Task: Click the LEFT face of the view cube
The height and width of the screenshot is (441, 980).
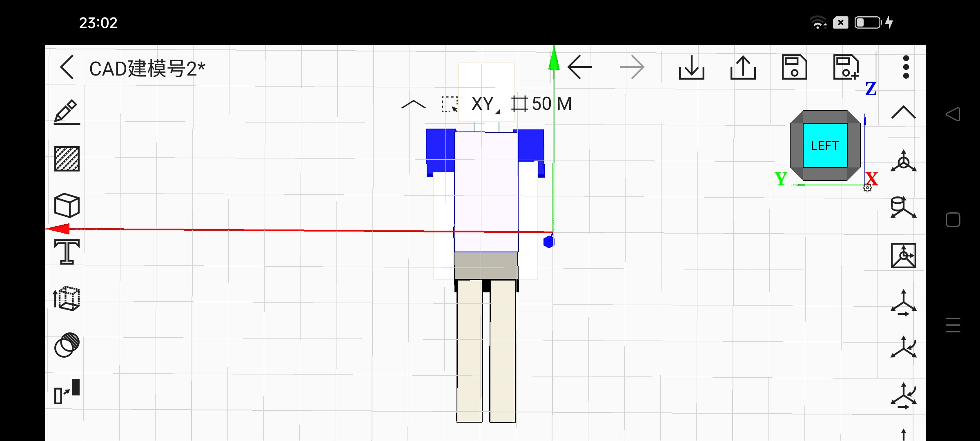Action: click(x=825, y=145)
